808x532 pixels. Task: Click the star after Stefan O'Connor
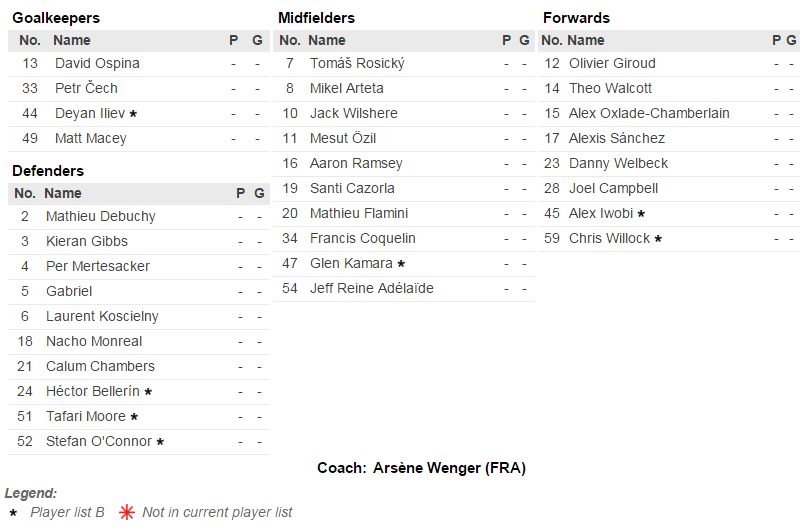[160, 442]
